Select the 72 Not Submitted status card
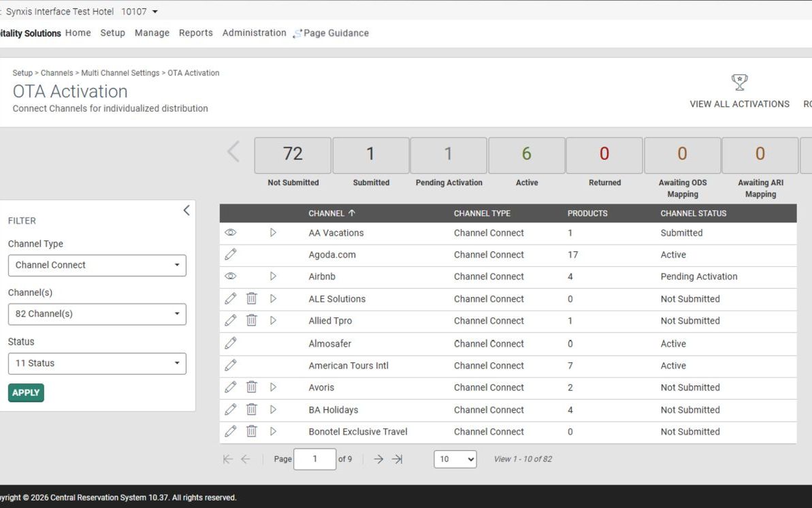The width and height of the screenshot is (812, 508). point(293,155)
